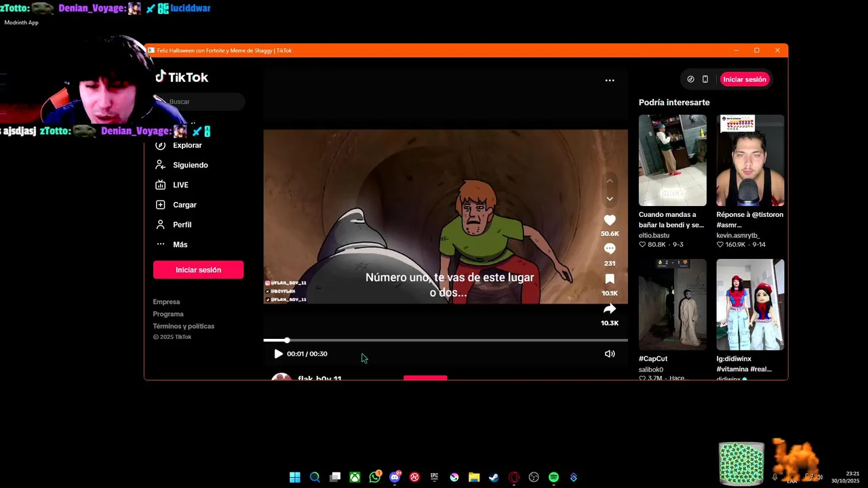Viewport: 868px width, 488px height.
Task: Open comments with the speech bubble icon
Action: point(610,249)
